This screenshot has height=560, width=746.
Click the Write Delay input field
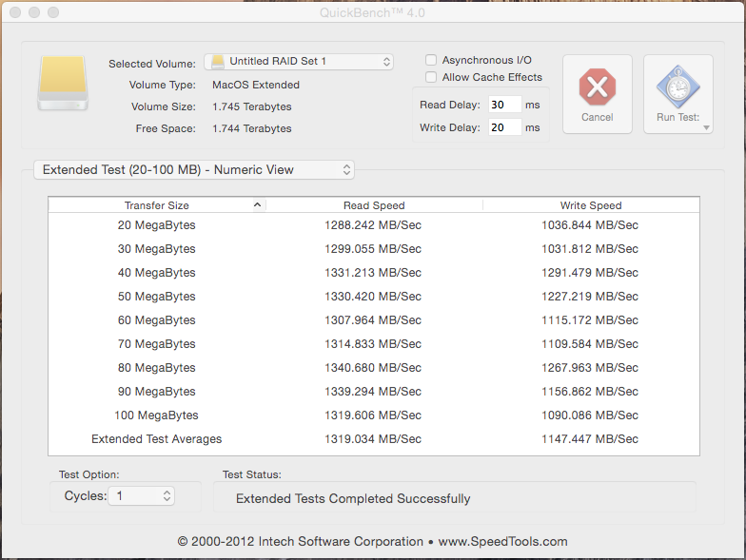pyautogui.click(x=504, y=127)
